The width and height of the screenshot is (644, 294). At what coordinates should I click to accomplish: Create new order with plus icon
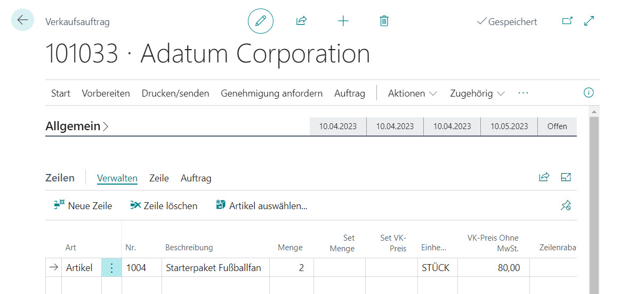click(x=343, y=21)
